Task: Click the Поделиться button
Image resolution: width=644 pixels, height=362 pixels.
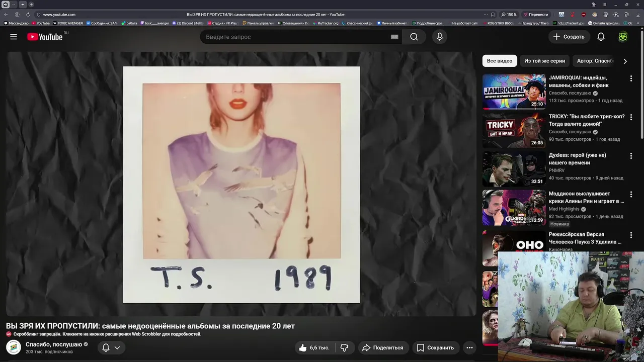Action: pyautogui.click(x=383, y=347)
